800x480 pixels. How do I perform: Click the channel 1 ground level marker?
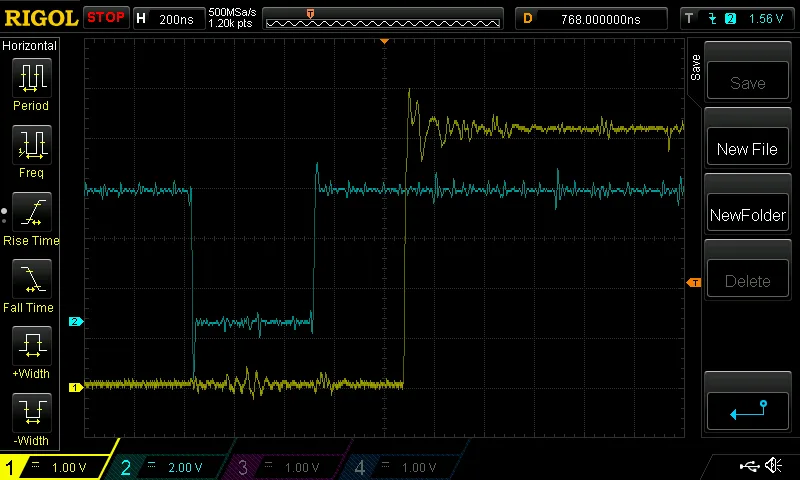pos(76,388)
